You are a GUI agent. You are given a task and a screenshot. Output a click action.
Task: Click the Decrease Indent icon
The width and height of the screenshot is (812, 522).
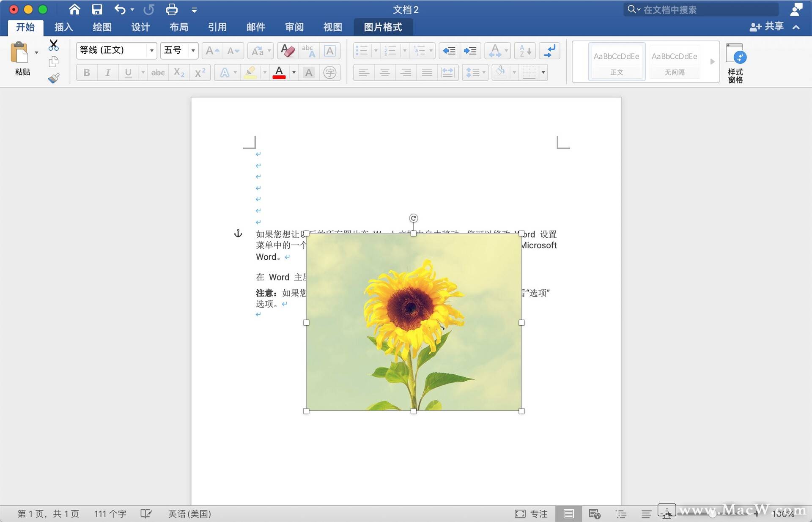coord(449,51)
